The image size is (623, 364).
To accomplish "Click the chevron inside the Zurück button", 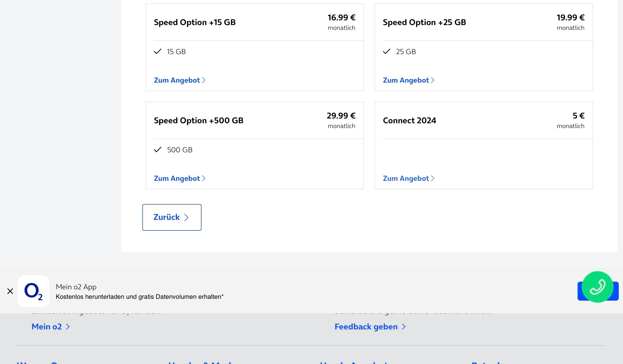I will (x=186, y=218).
